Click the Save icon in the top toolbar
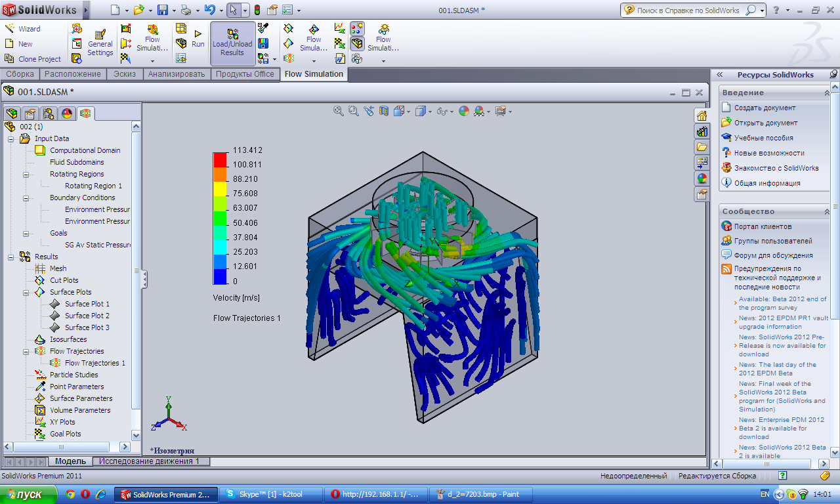Screen dimensions: 840x504 162,10
